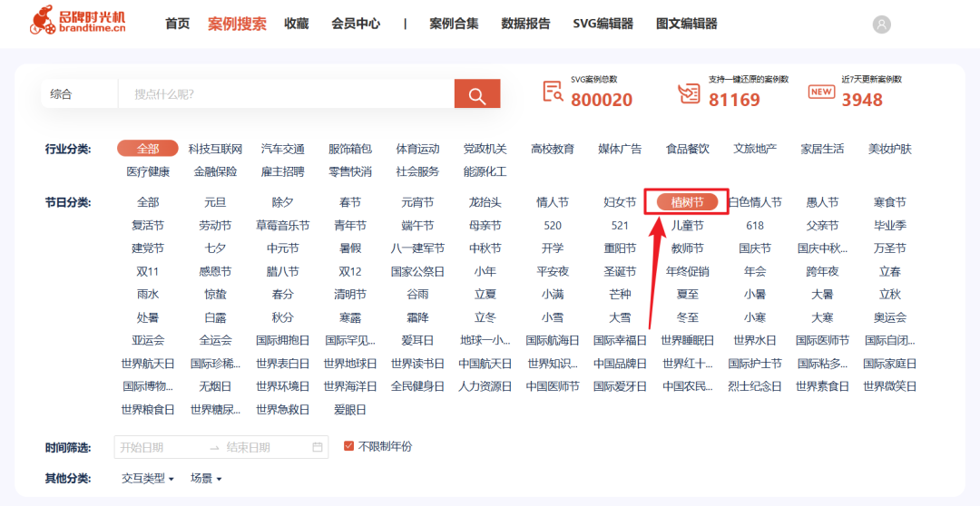The width and height of the screenshot is (980, 506).
Task: Select the 科技互联网 industry filter
Action: [215, 149]
